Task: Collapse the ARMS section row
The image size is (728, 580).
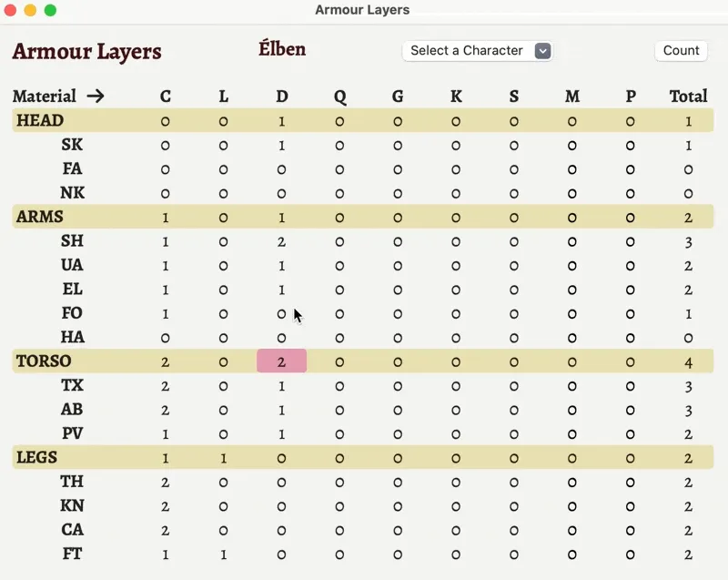Action: pyautogui.click(x=36, y=217)
